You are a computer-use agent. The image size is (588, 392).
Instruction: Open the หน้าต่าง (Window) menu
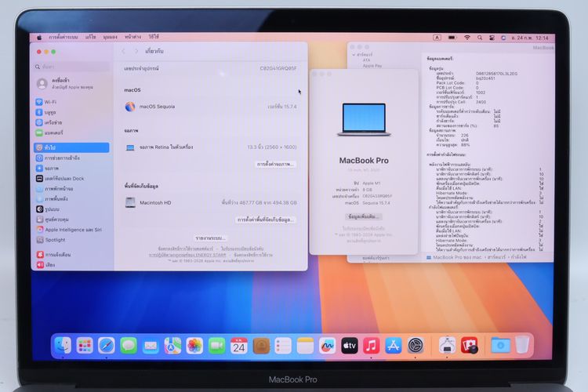[132, 37]
